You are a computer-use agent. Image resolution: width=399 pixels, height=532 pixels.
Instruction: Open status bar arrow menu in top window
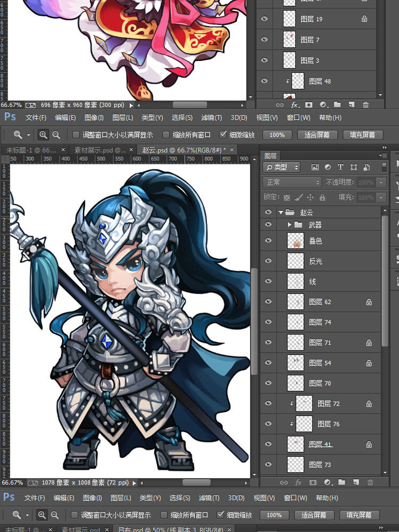click(x=131, y=105)
